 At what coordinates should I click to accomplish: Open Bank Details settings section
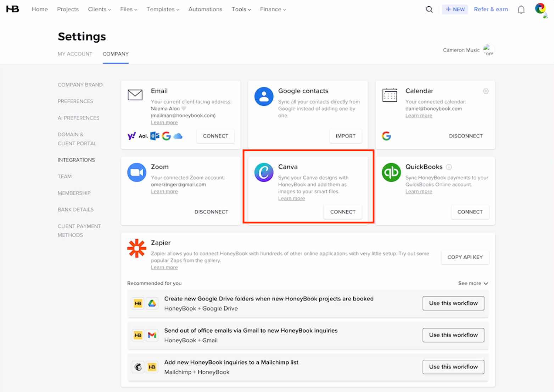coord(75,209)
